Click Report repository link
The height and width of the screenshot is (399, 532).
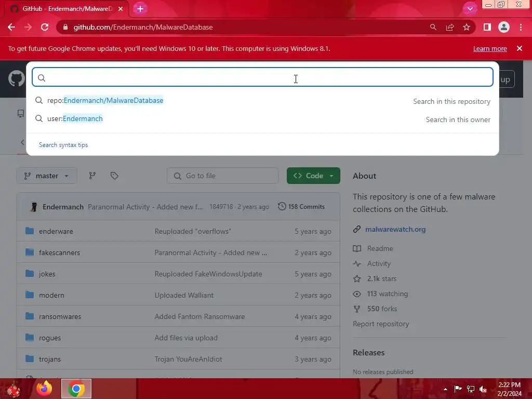[381, 324]
